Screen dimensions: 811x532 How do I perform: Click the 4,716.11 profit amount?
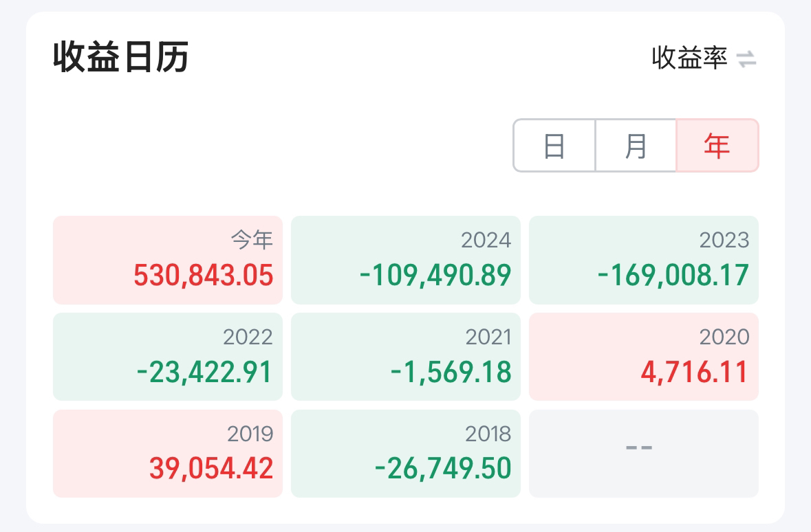pos(694,373)
